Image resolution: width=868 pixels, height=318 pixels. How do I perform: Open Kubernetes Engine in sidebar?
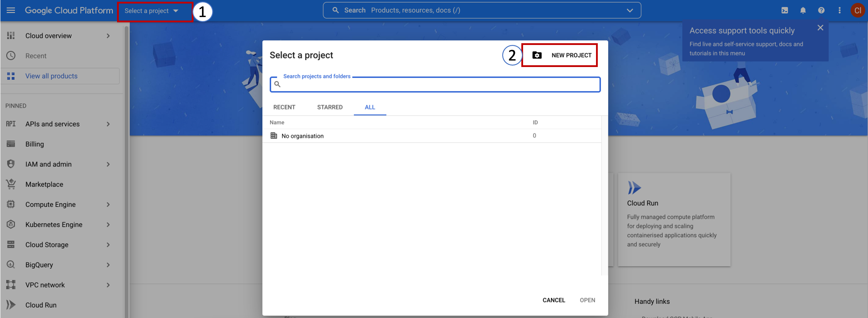point(54,225)
